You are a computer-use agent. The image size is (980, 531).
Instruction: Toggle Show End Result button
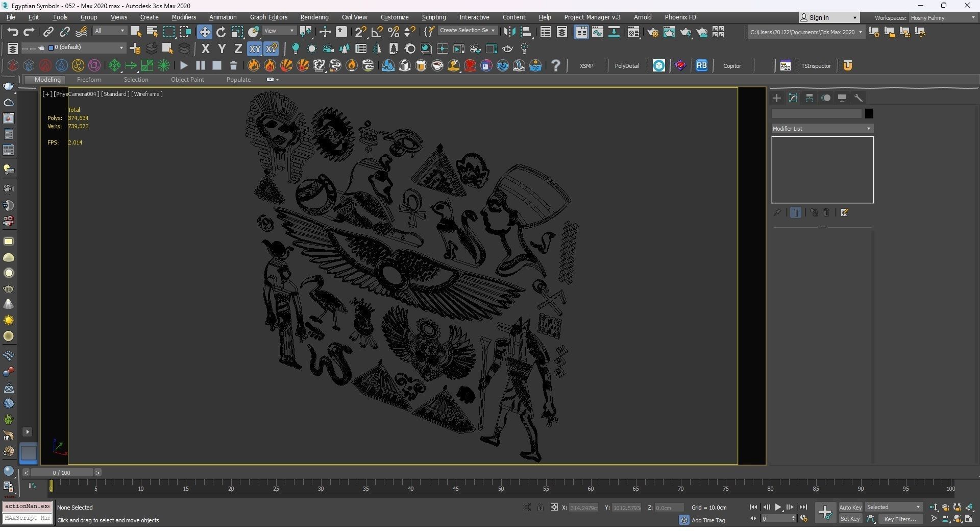click(x=796, y=212)
